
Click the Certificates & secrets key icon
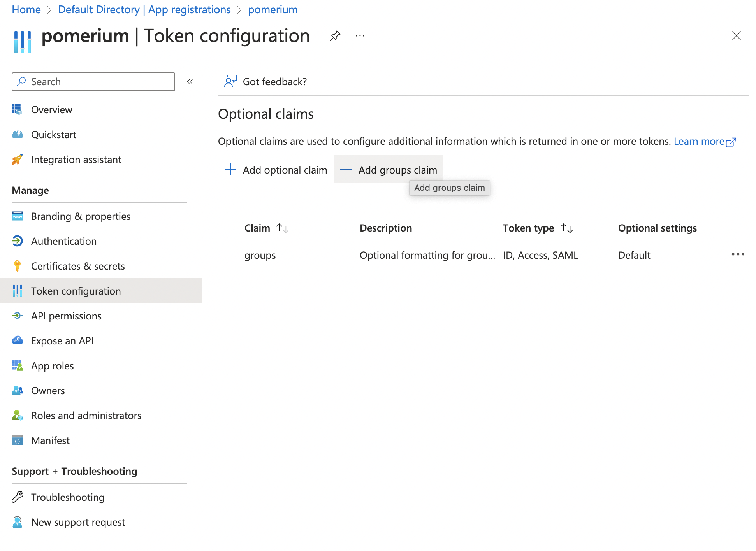pyautogui.click(x=17, y=266)
